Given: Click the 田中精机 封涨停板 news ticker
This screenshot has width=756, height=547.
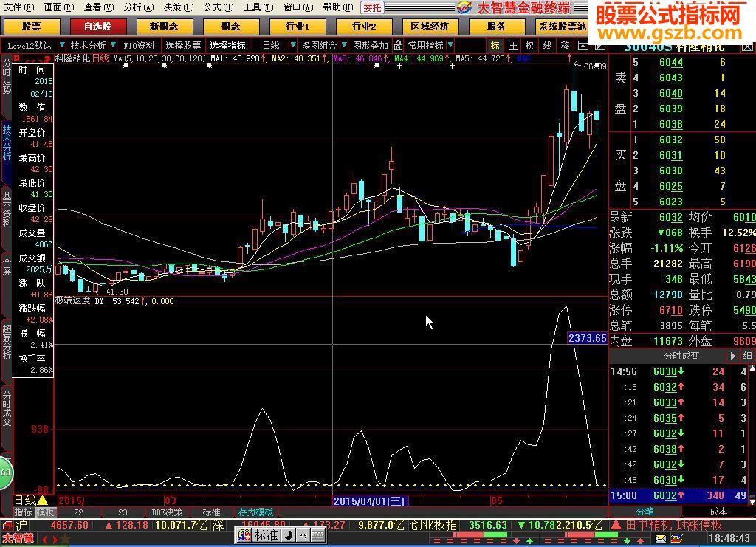Looking at the screenshot, I should coord(673,525).
